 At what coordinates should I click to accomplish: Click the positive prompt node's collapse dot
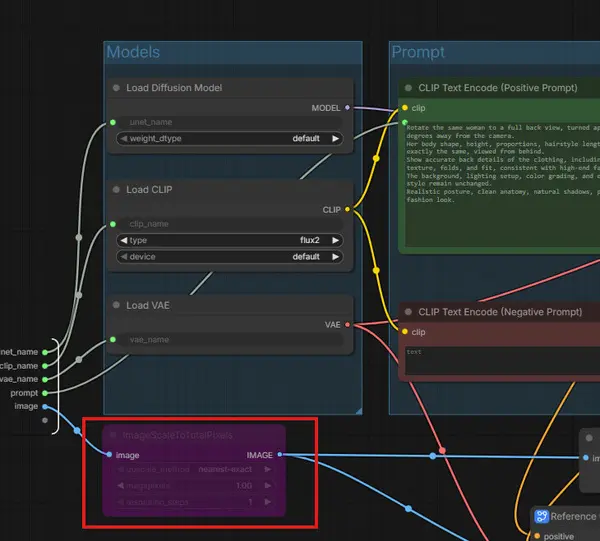point(408,88)
